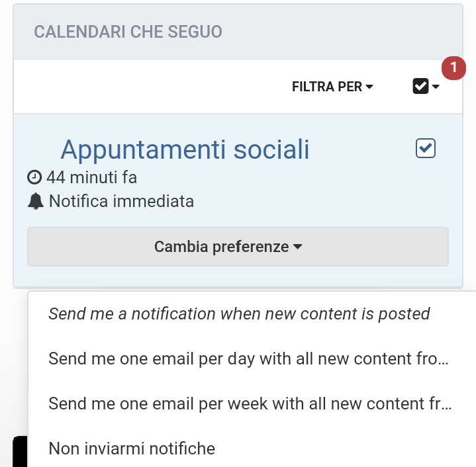Screen dimensions: 476x467
Task: Click the caret arrow next to FILTRA PER
Action: (369, 87)
